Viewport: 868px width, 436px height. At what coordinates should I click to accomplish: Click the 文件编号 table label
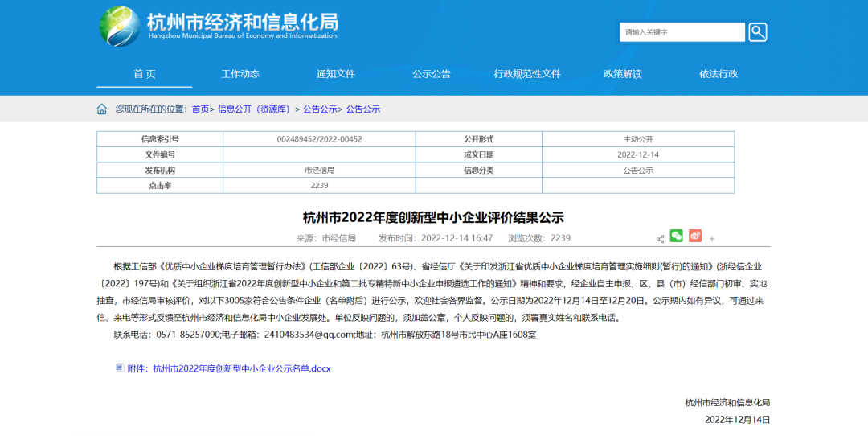tap(160, 154)
